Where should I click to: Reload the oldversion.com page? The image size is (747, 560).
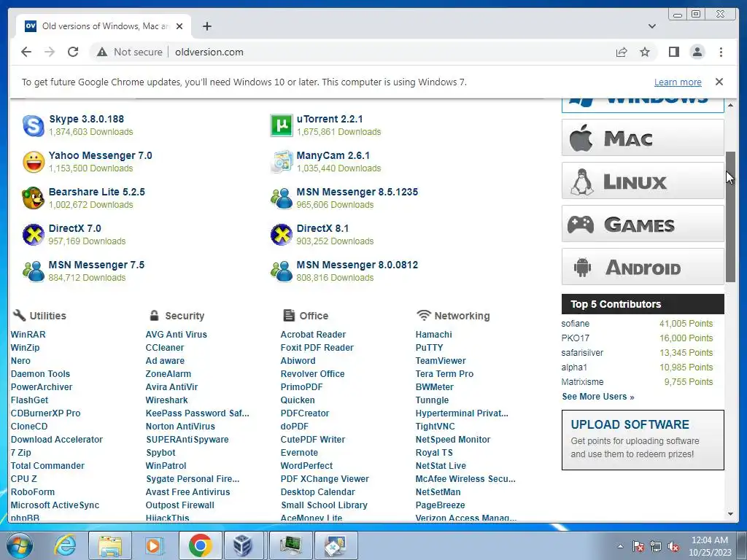pos(73,52)
